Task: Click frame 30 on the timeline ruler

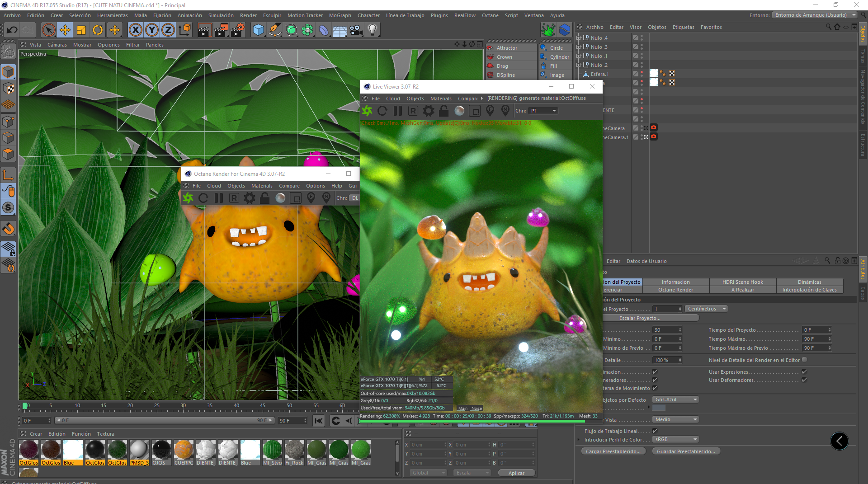Action: point(183,405)
